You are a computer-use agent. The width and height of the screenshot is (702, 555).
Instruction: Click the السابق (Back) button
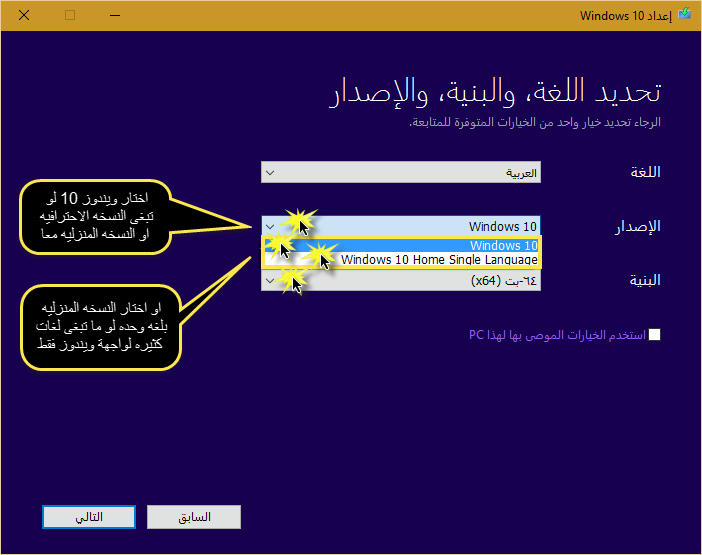point(194,517)
